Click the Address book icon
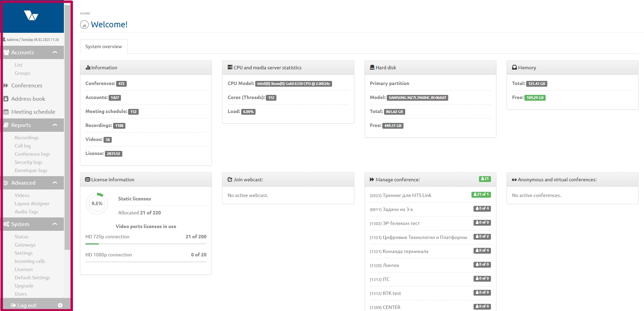 click(x=6, y=99)
